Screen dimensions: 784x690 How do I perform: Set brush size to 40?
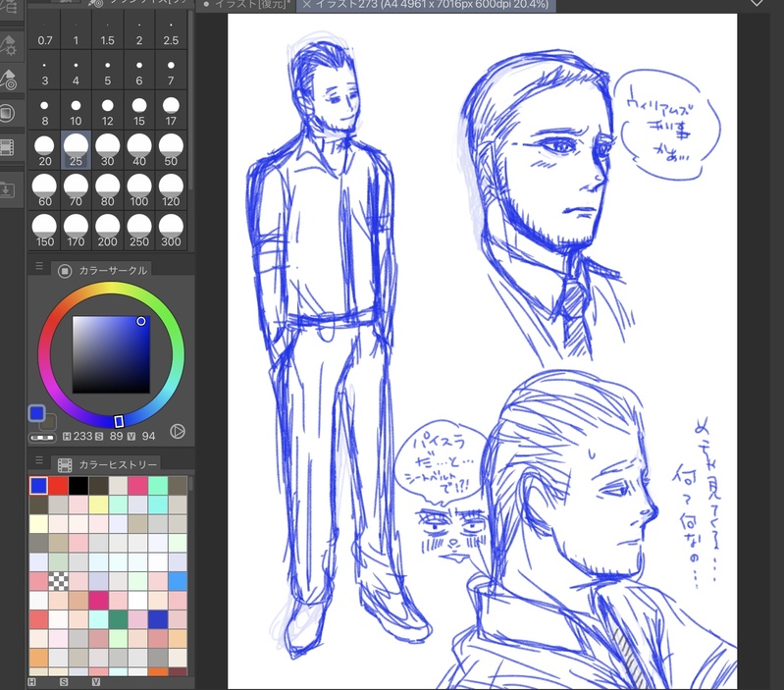point(139,150)
